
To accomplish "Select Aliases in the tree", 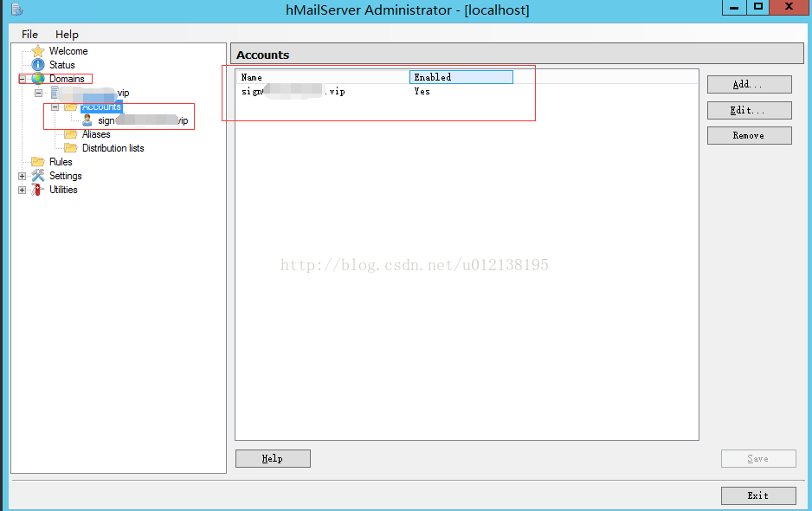I will point(96,134).
